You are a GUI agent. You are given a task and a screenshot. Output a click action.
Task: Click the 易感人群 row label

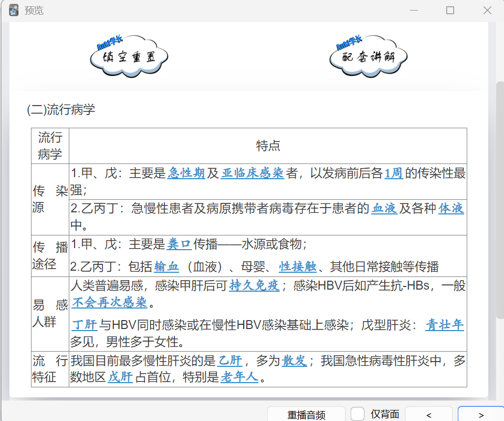50,313
